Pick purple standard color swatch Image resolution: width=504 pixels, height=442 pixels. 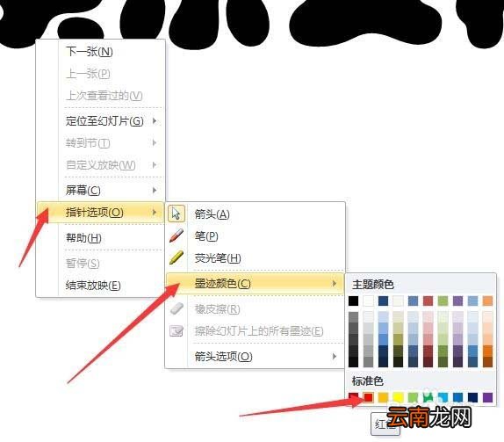(x=487, y=397)
